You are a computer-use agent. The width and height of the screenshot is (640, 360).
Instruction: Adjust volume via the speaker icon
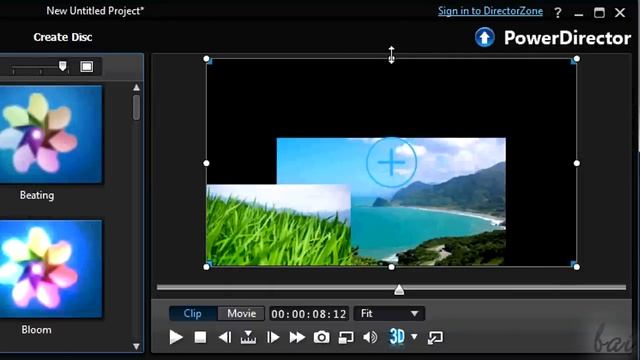[370, 337]
